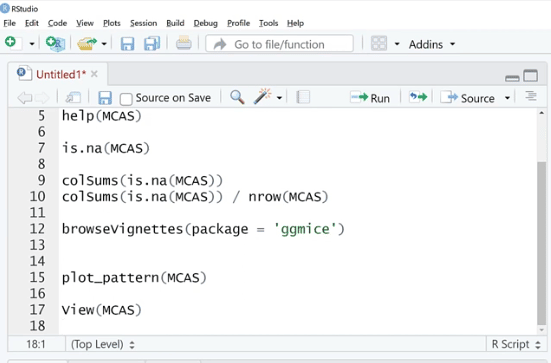This screenshot has width=551, height=363.
Task: Save the script from editor toolbar
Action: (105, 98)
